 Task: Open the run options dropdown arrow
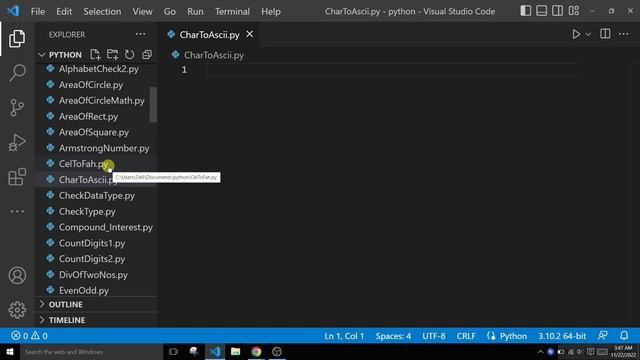click(588, 35)
